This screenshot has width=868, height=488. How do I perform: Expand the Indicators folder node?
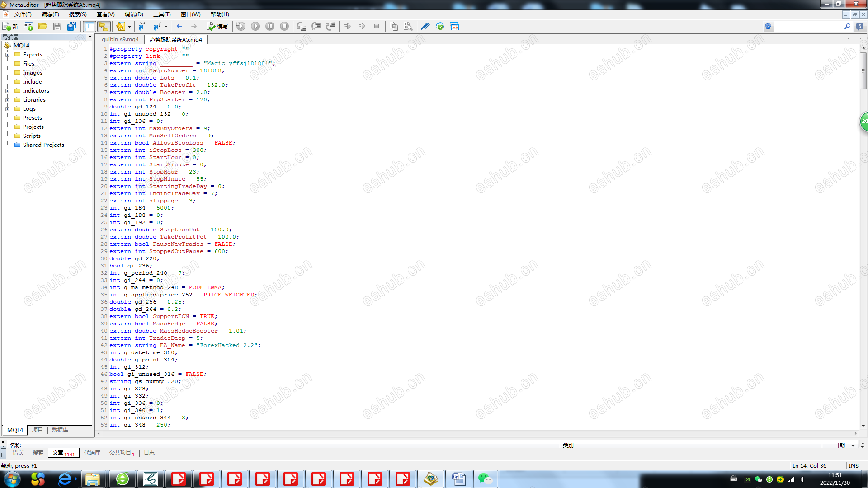coord(7,91)
